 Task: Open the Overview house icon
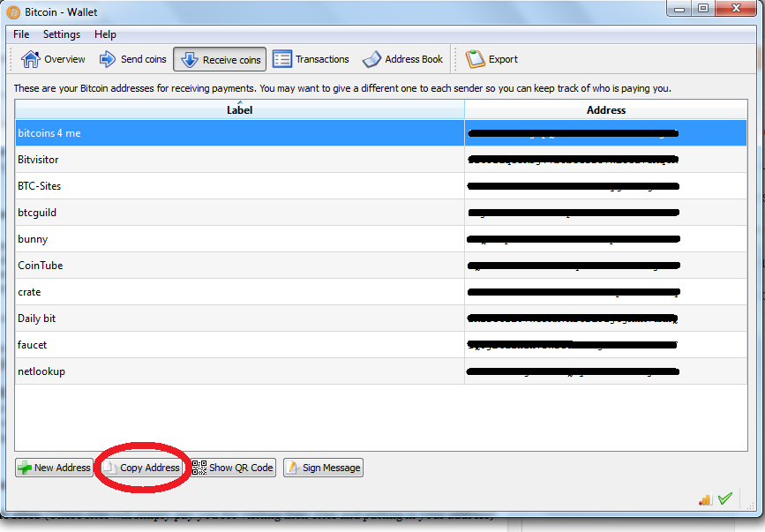tap(30, 59)
